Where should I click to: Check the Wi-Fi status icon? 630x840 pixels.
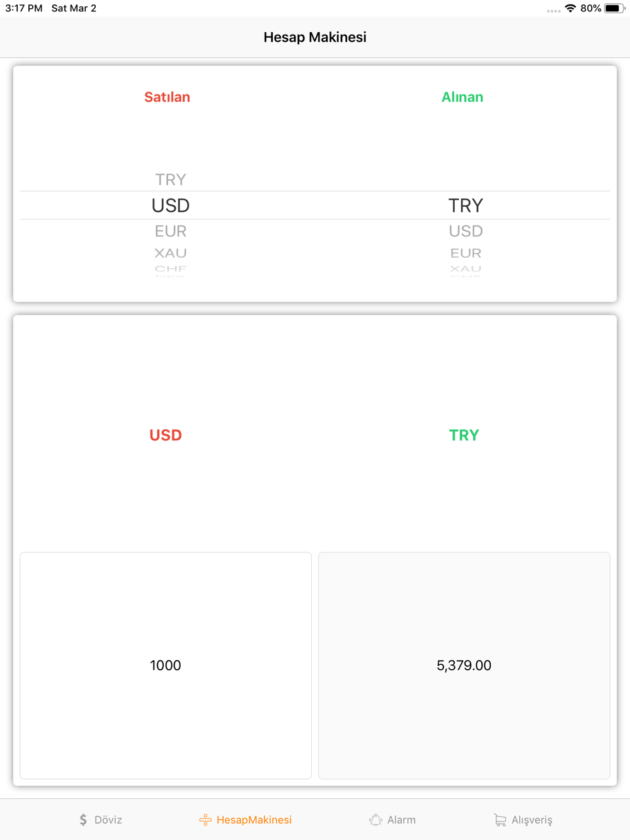[570, 8]
